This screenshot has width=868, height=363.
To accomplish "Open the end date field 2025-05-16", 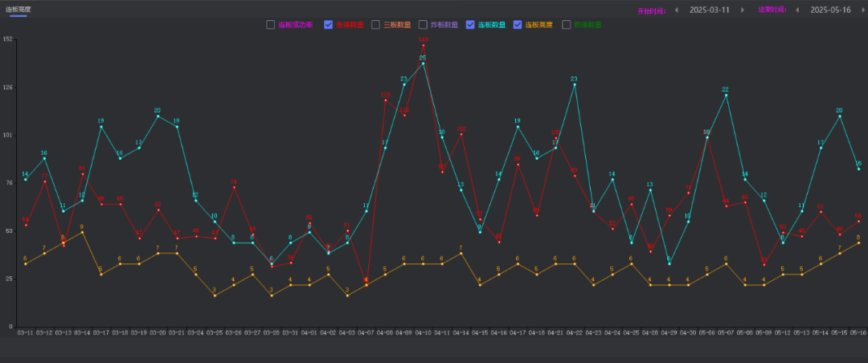I will (830, 10).
